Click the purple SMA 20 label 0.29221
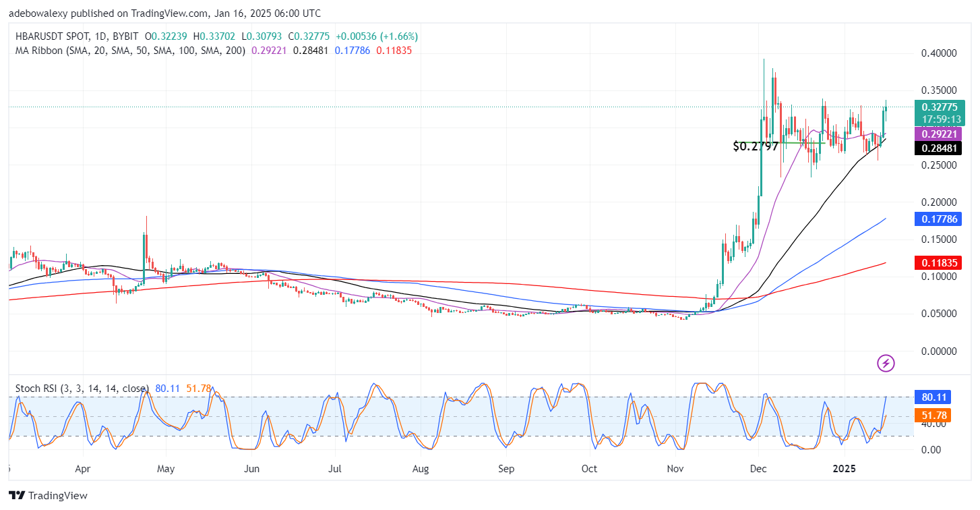The image size is (980, 510). coord(940,134)
